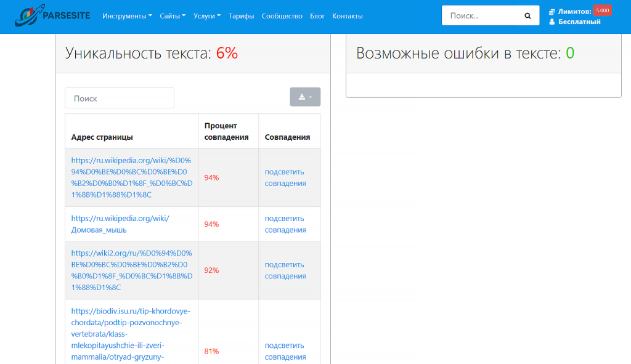The width and height of the screenshot is (631, 364).
Task: Click the search magnifier icon
Action: click(x=527, y=15)
